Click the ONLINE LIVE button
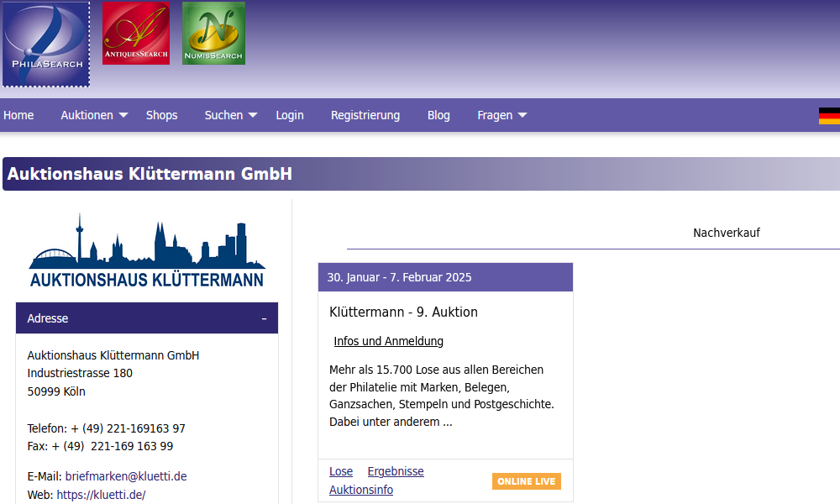840x504 pixels. pos(527,481)
